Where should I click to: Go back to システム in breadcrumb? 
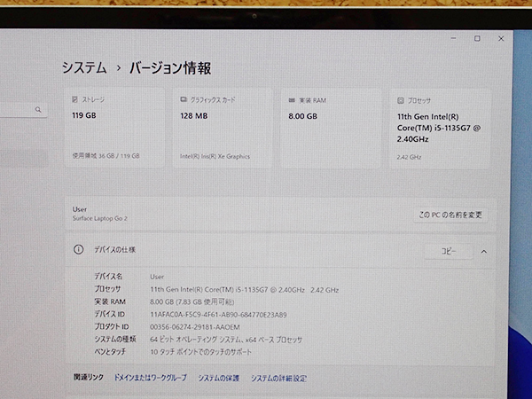[83, 67]
